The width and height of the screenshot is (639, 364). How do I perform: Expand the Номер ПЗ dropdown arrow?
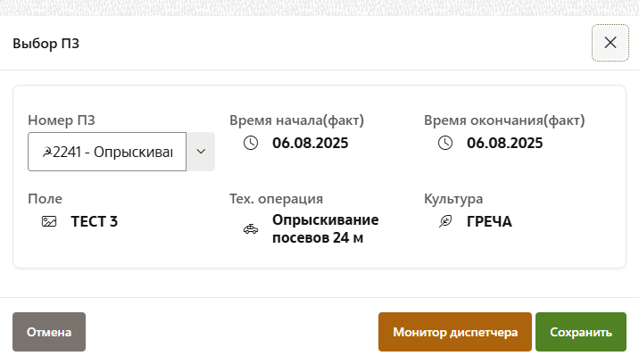click(x=200, y=152)
